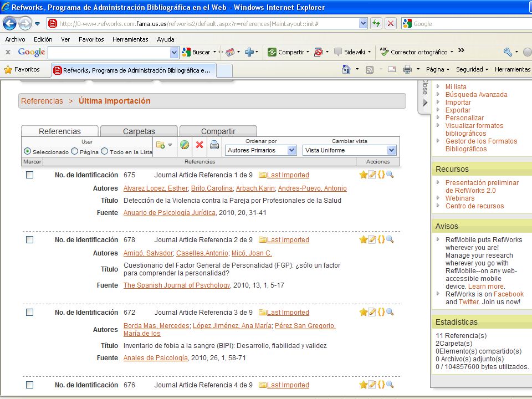
Task: Open the Edición menu
Action: pyautogui.click(x=43, y=39)
